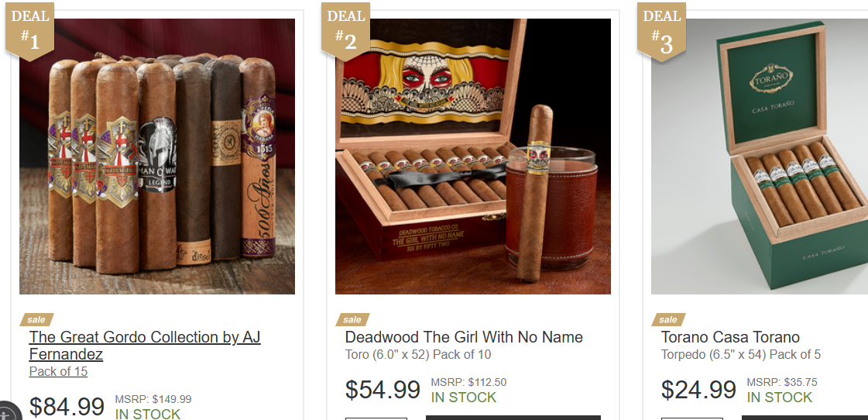Image resolution: width=868 pixels, height=420 pixels.
Task: Click the dark cart button under Deadwood
Action: (513, 418)
